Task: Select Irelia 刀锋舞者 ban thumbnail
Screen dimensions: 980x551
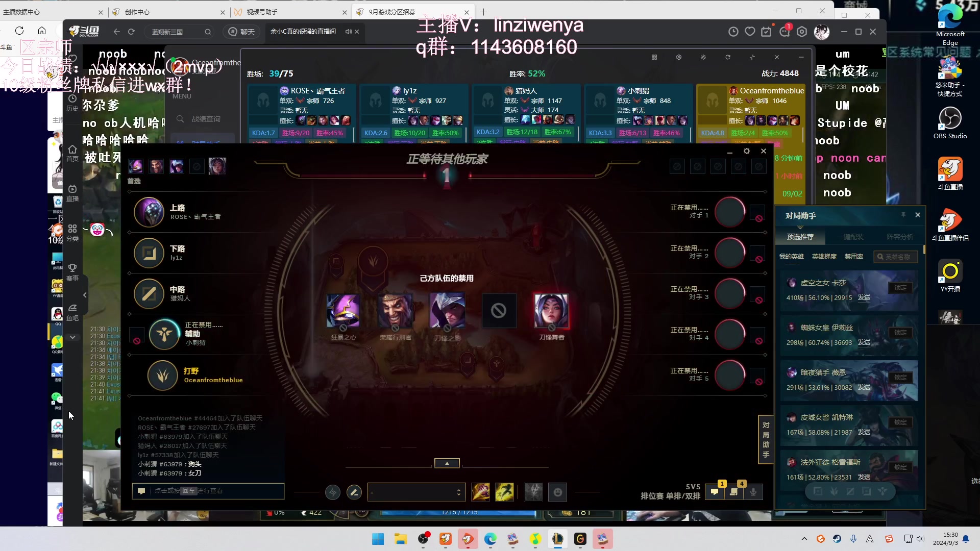Action: click(x=551, y=310)
